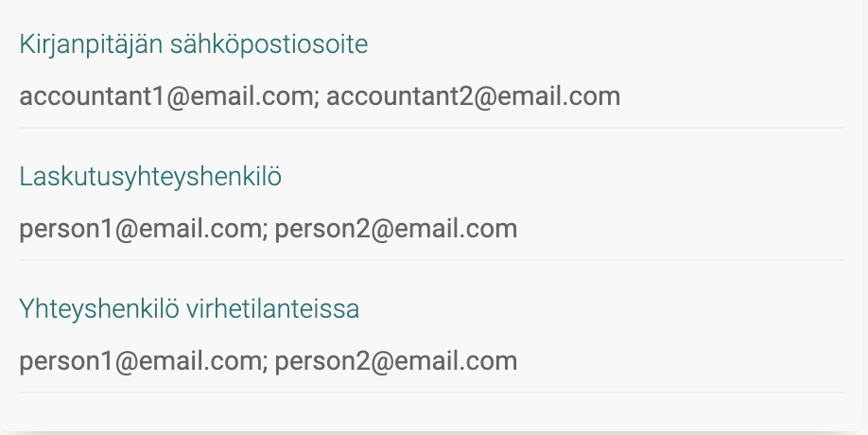Screen dimensions: 868x435
Task: Click the Laskutusyhteyshenkilö field label
Action: pyautogui.click(x=150, y=177)
